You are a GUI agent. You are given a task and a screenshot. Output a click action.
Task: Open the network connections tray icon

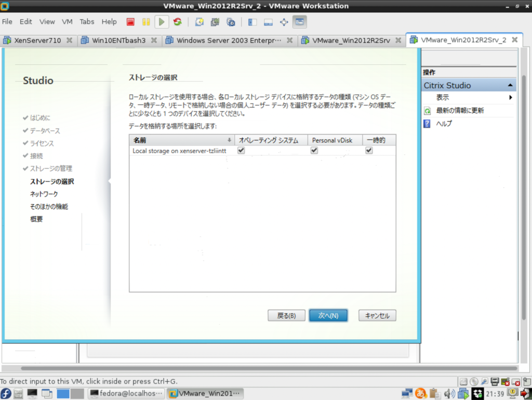pyautogui.click(x=407, y=394)
